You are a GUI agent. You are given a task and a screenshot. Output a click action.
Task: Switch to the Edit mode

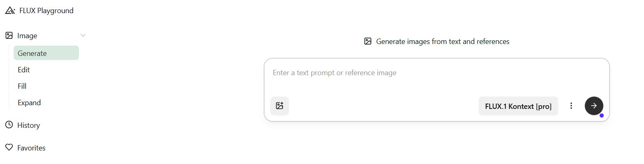(x=24, y=70)
